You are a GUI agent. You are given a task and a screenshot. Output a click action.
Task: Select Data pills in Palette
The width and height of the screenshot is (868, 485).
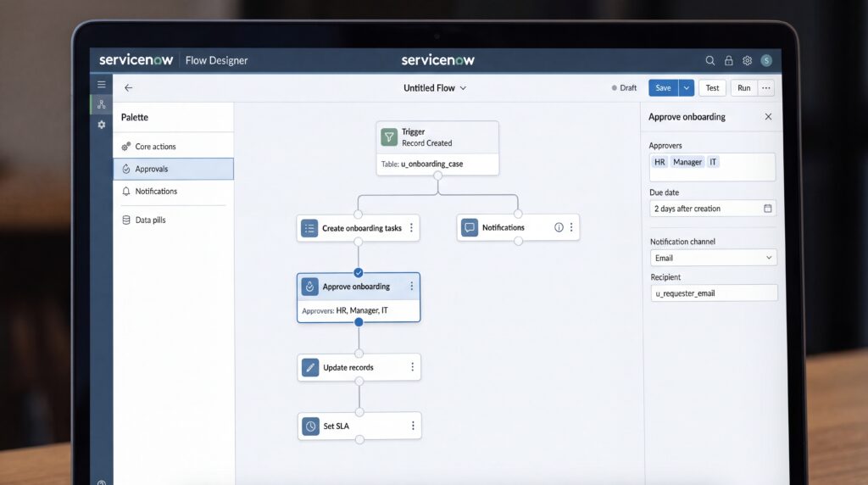[173, 220]
